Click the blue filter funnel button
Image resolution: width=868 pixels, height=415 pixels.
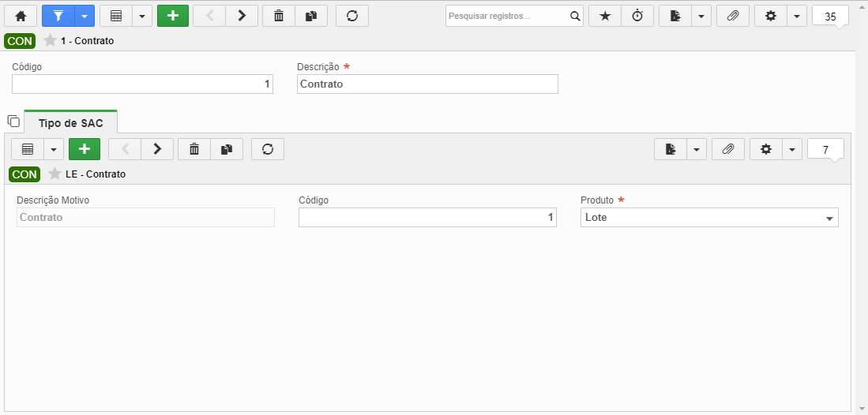pyautogui.click(x=58, y=16)
